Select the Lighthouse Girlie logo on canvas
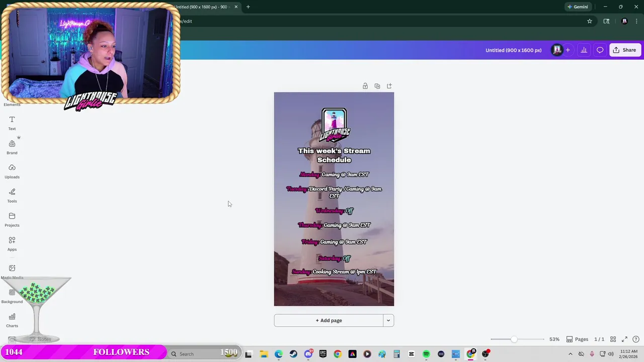The image size is (644, 362). 334,125
